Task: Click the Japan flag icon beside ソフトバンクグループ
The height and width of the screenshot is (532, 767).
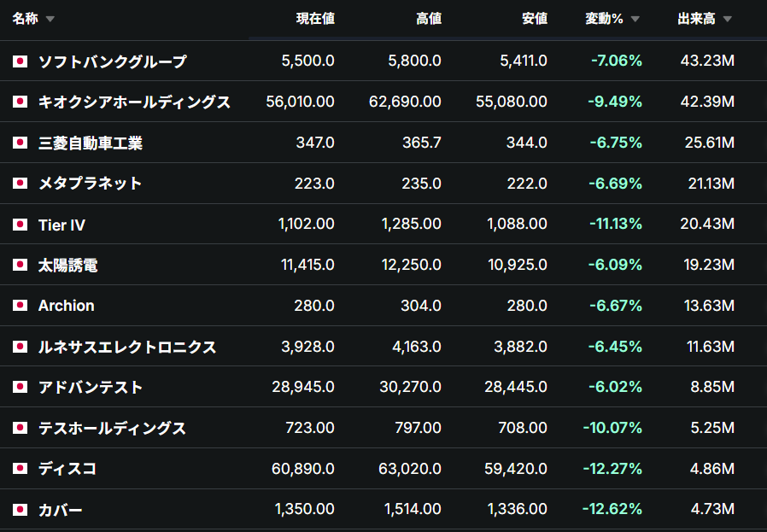Action: point(20,61)
